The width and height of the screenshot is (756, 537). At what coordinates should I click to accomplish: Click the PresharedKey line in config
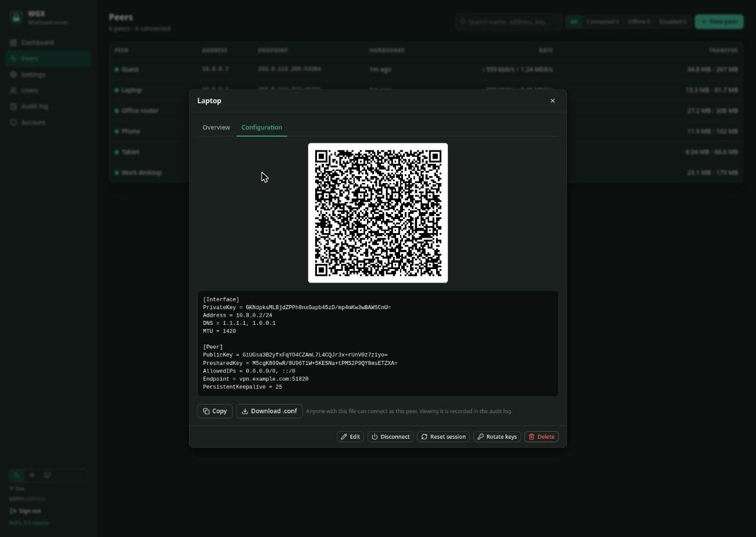click(x=300, y=363)
